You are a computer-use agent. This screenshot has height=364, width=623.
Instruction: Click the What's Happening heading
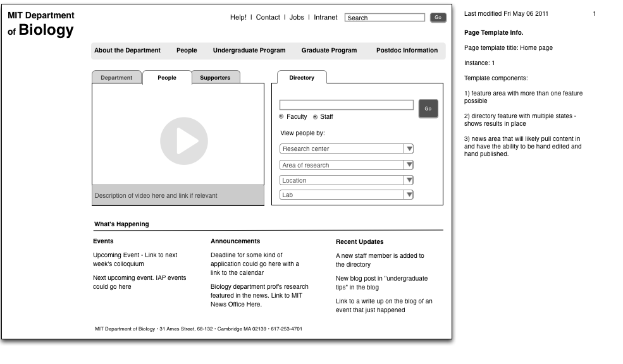[121, 224]
